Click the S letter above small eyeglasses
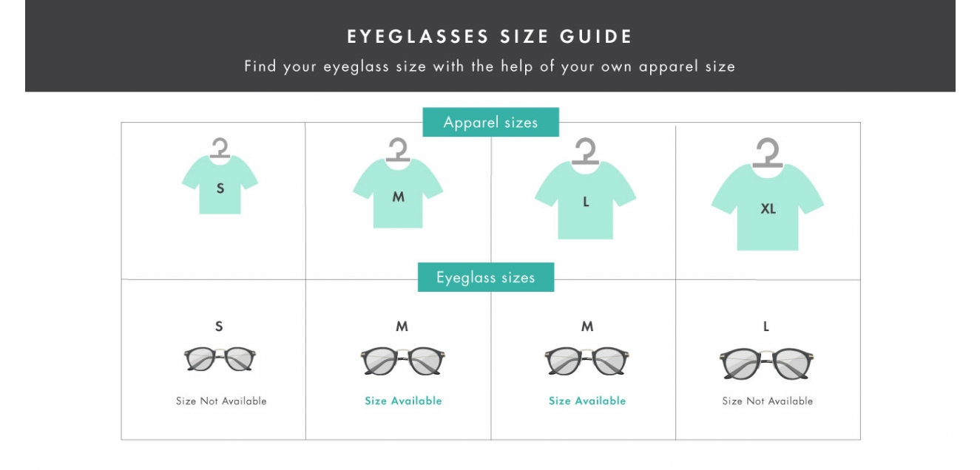This screenshot has height=470, width=980. 219,326
